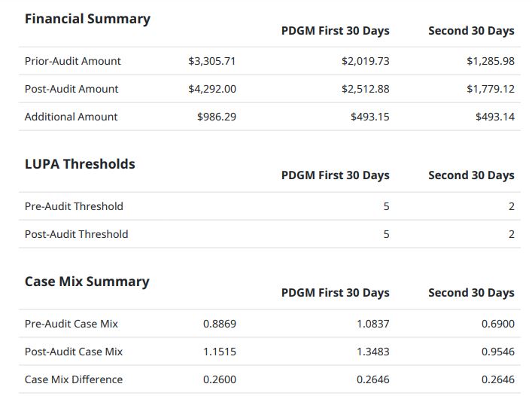This screenshot has height=396, width=532.
Task: Click the Post-Audit Threshold row label
Action: [76, 234]
